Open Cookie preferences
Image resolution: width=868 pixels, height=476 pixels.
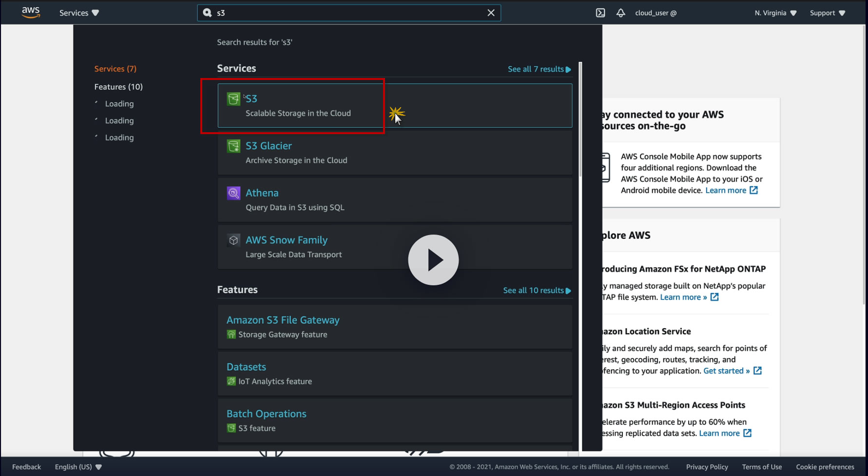point(825,467)
